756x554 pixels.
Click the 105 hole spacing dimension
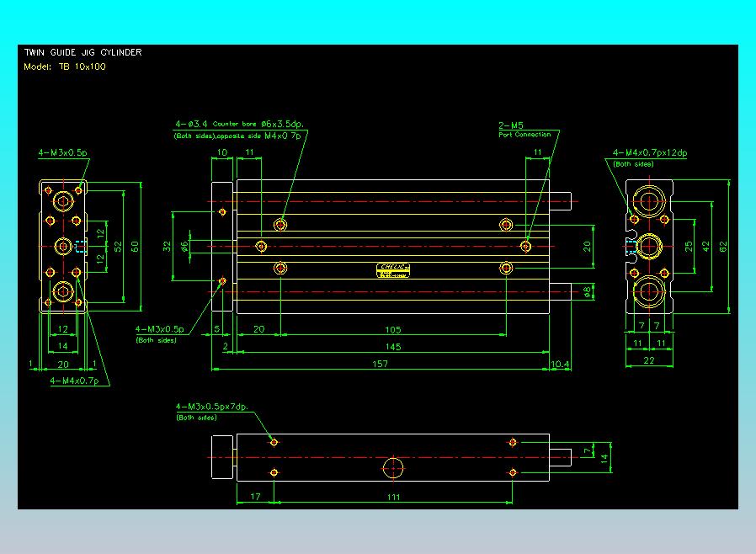pos(392,330)
